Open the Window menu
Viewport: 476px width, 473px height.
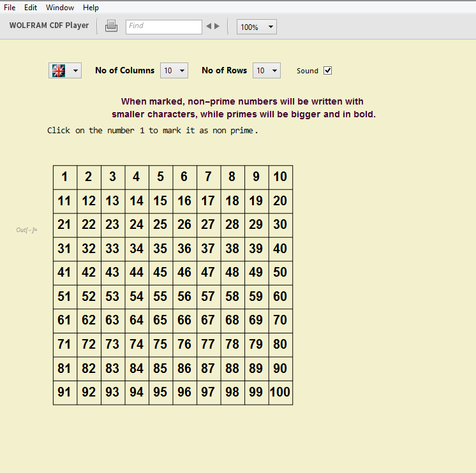coord(60,8)
